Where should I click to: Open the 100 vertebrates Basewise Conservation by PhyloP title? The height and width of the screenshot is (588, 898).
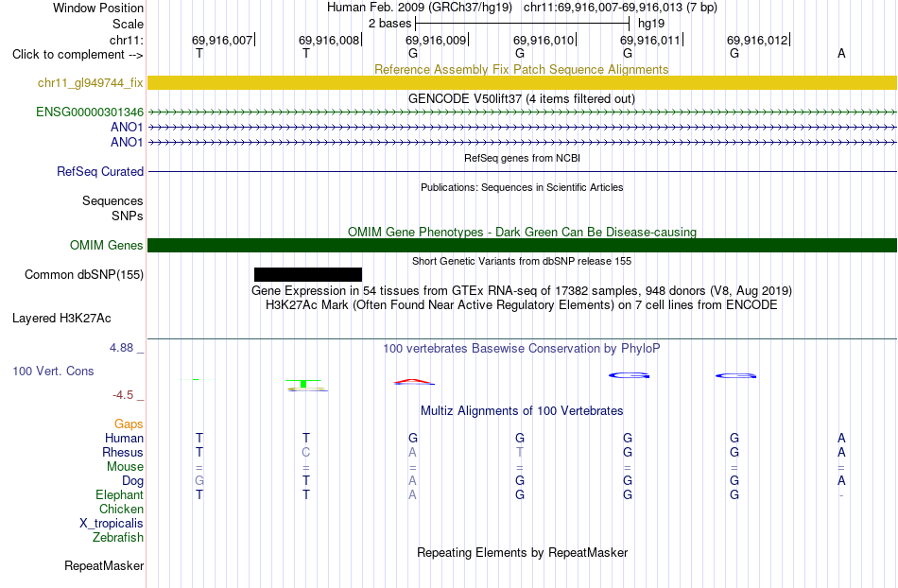[x=522, y=348]
